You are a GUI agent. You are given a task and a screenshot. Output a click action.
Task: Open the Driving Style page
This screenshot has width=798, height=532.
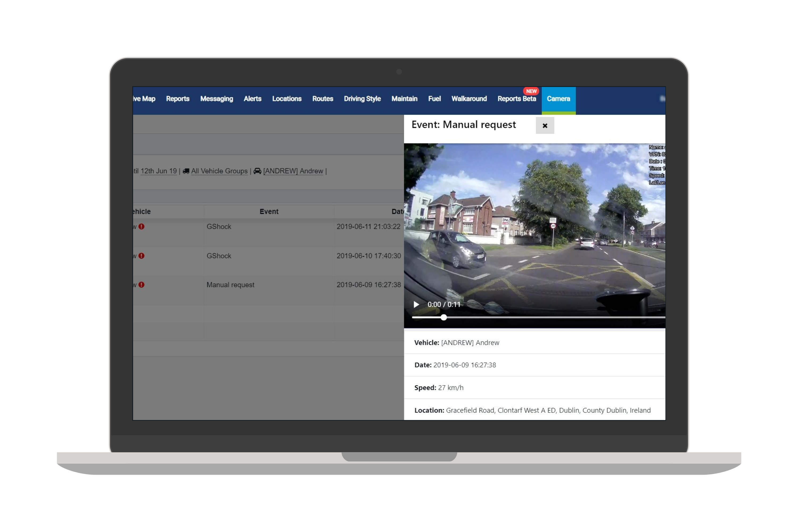(362, 99)
